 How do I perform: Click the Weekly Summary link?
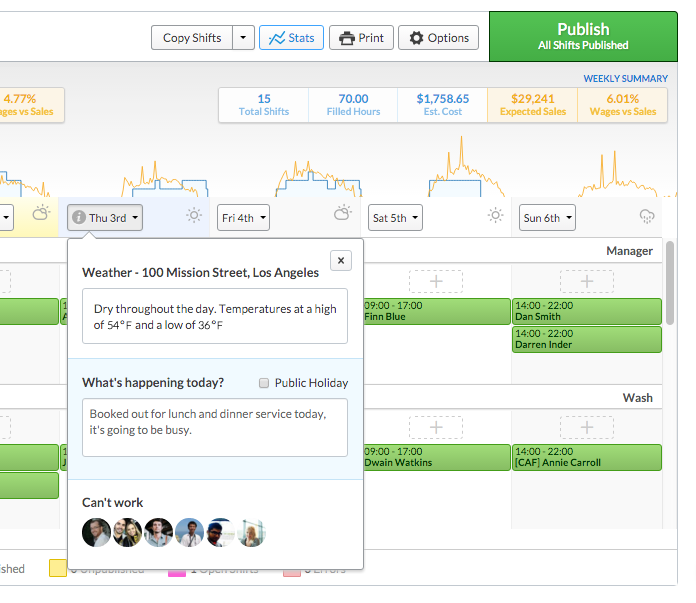[625, 79]
